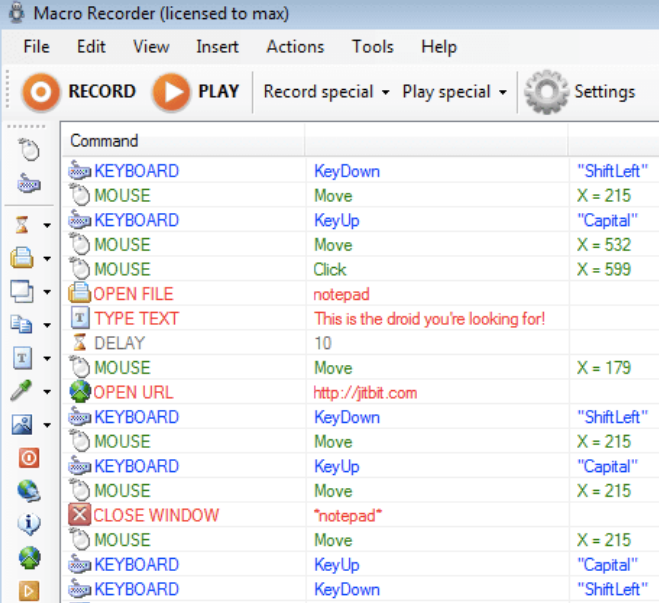Click the X = 532 value
This screenshot has width=659, height=603.
[604, 245]
